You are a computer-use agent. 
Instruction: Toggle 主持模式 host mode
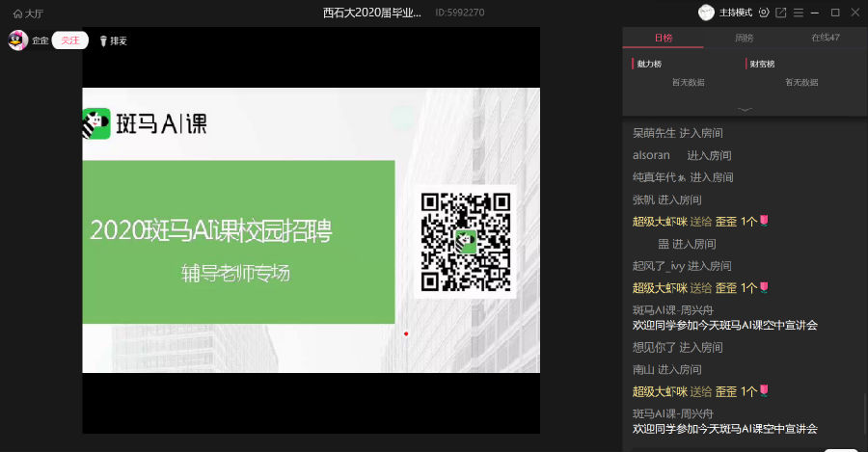coord(738,13)
